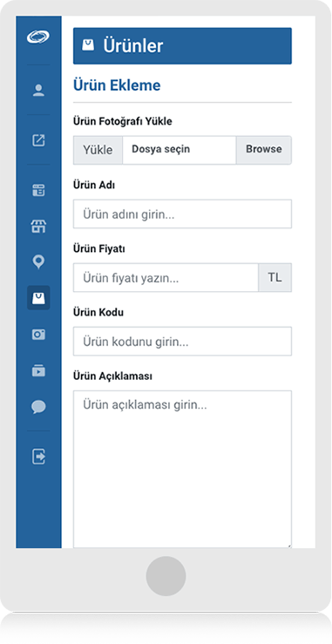Click the Ürün Açıklaması label
The image size is (332, 644).
click(112, 376)
